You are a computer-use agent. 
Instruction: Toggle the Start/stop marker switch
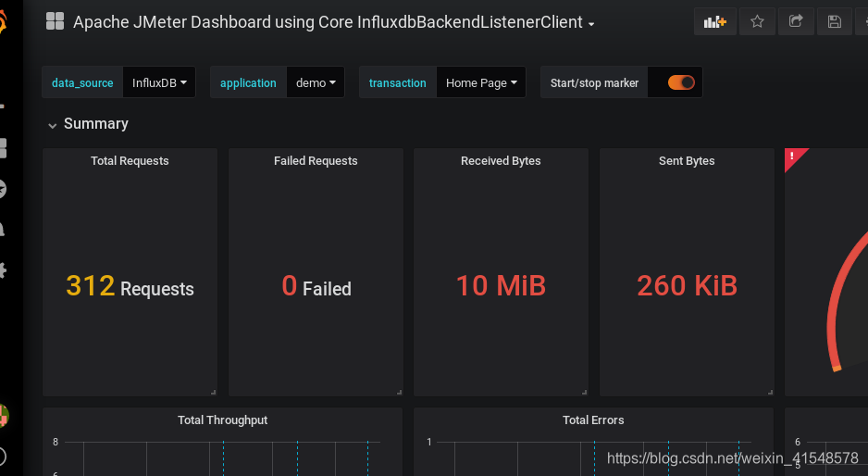tap(681, 82)
